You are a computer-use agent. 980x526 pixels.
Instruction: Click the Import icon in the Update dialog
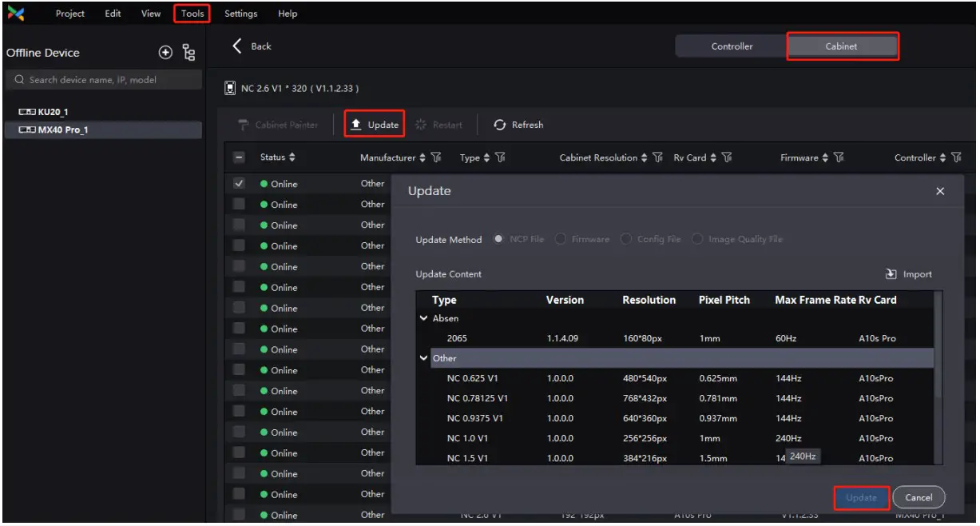coord(894,274)
